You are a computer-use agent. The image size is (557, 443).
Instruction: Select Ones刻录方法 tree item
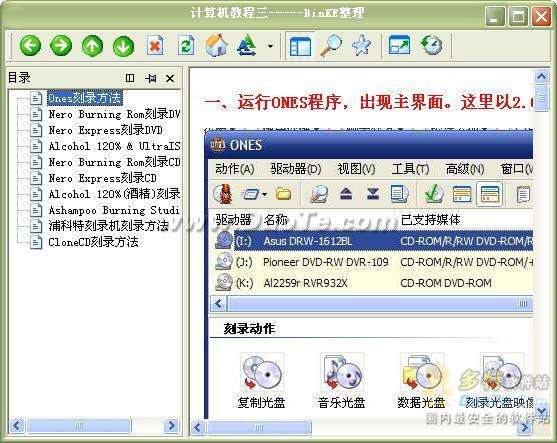pos(85,98)
